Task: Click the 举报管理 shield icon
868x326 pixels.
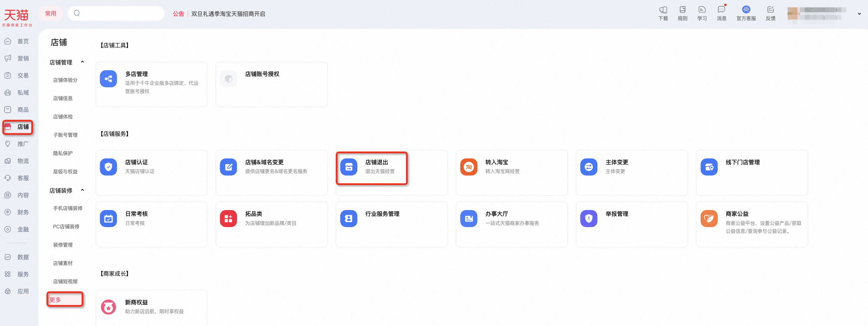Action: point(589,219)
